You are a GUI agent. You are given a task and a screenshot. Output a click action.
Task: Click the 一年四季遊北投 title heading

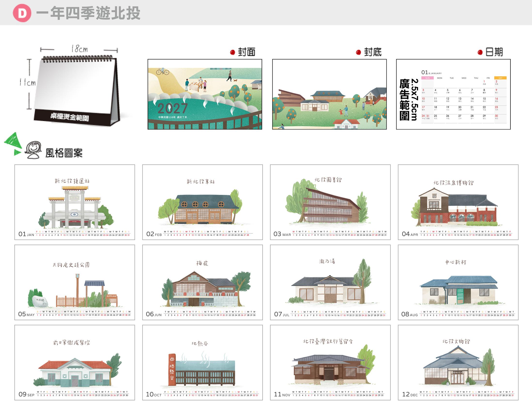(x=88, y=13)
